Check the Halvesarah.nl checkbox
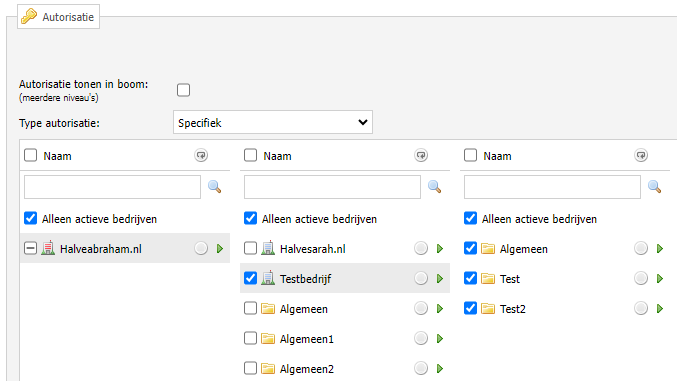The height and width of the screenshot is (381, 677). pos(250,248)
